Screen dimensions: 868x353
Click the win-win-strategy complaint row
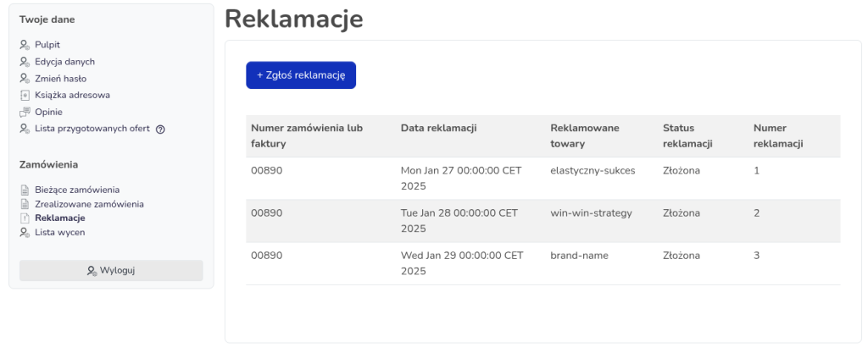542,221
